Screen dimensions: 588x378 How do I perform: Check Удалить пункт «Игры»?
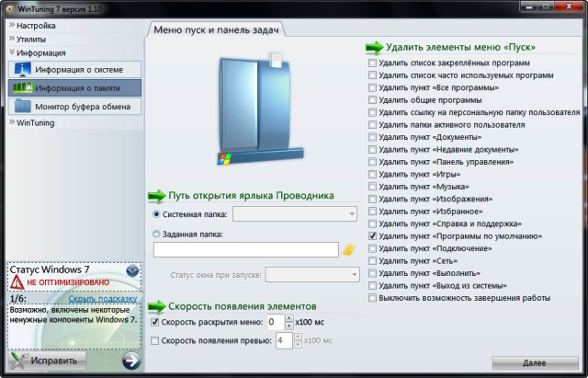tap(372, 174)
